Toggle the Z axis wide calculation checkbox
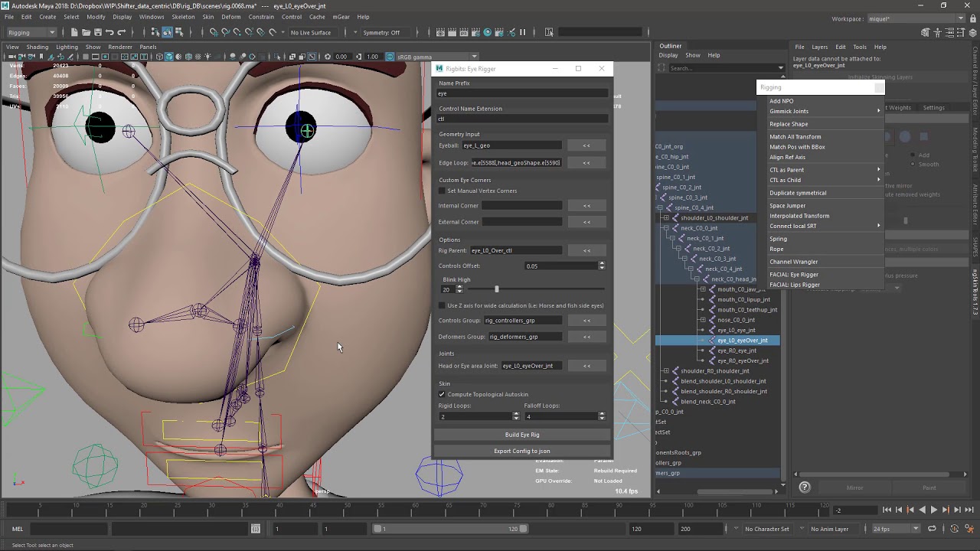Screen dimensions: 980x551 pos(442,305)
